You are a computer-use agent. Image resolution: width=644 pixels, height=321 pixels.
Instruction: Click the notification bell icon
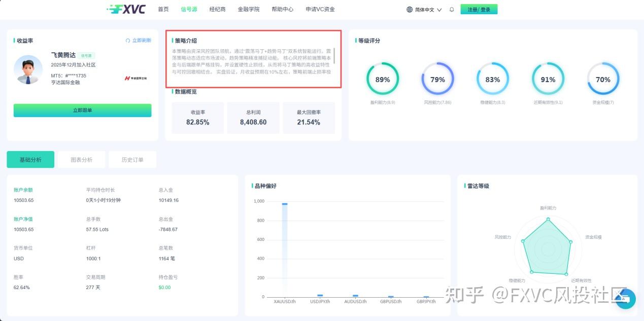(x=451, y=9)
